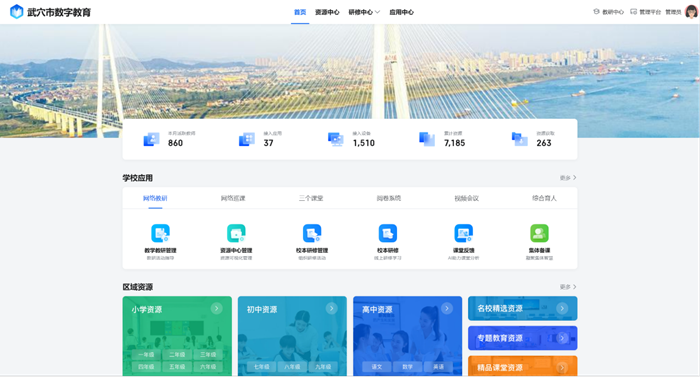Open the 资源中心管理 app icon
This screenshot has width=700, height=377.
click(236, 233)
